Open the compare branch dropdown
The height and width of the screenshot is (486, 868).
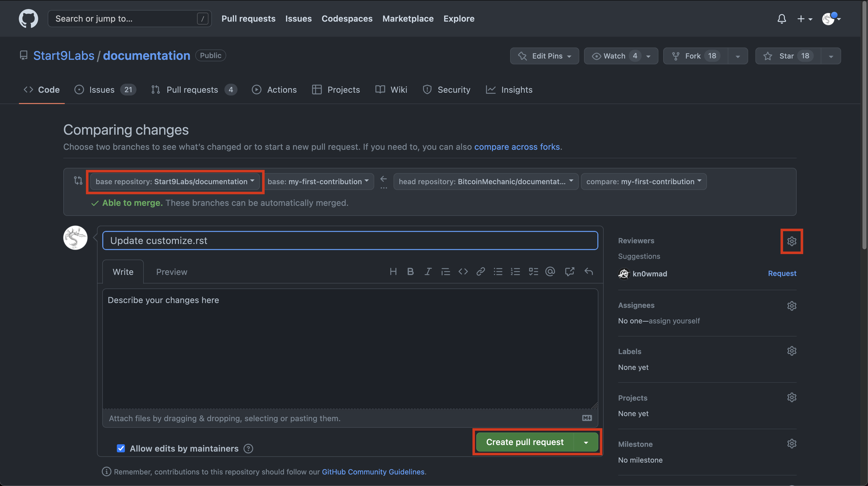tap(644, 182)
